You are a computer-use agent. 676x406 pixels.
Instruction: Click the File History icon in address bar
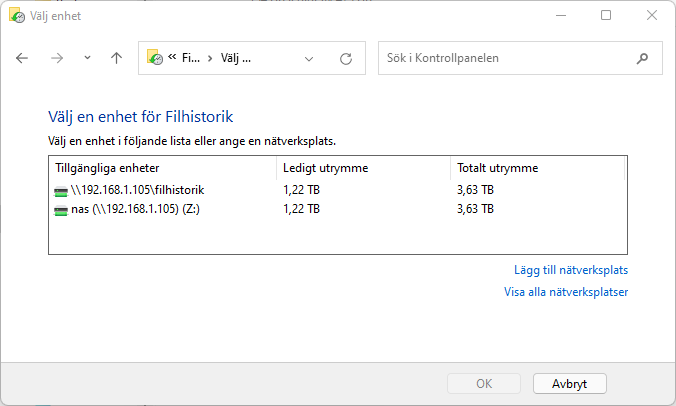155,58
